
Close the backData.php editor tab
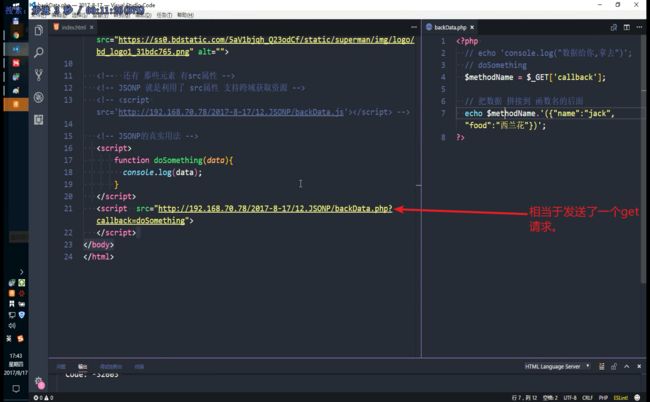tap(472, 27)
